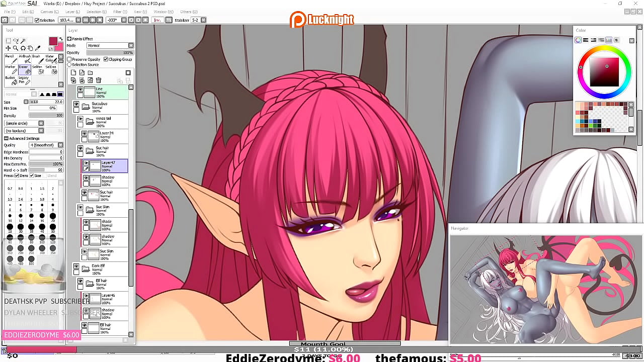The height and width of the screenshot is (362, 644).
Task: Uncheck the Clipping Group checkbox
Action: [106, 59]
